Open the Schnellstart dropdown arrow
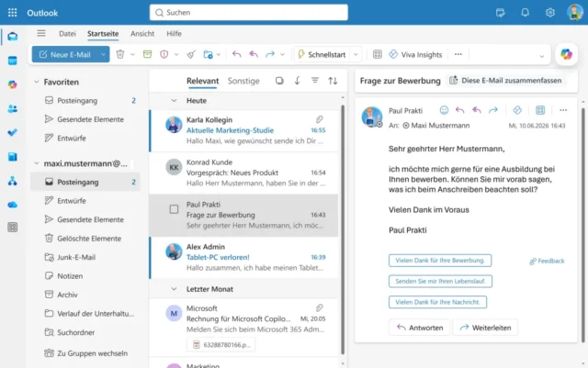This screenshot has height=368, width=588. [x=356, y=55]
